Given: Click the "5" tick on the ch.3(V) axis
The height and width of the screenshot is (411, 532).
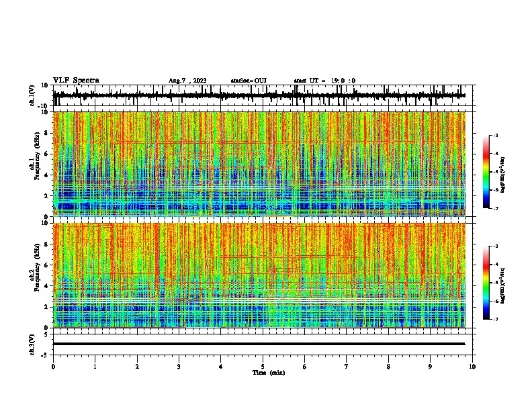Looking at the screenshot, I should click(x=46, y=334).
